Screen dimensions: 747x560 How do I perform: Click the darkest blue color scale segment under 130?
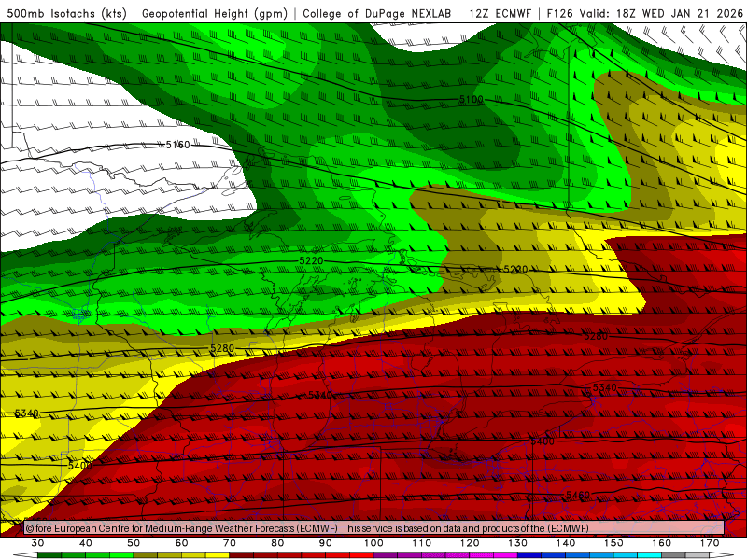[x=529, y=555]
